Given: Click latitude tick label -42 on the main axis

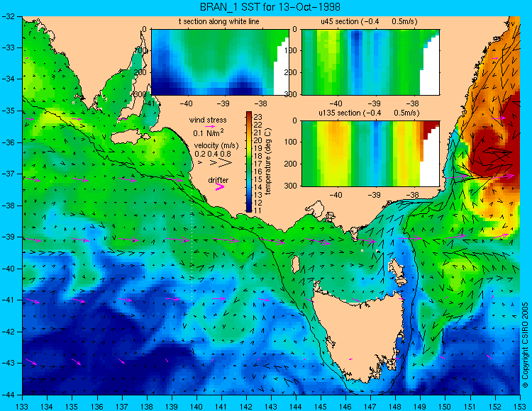Looking at the screenshot, I should click(x=9, y=332).
